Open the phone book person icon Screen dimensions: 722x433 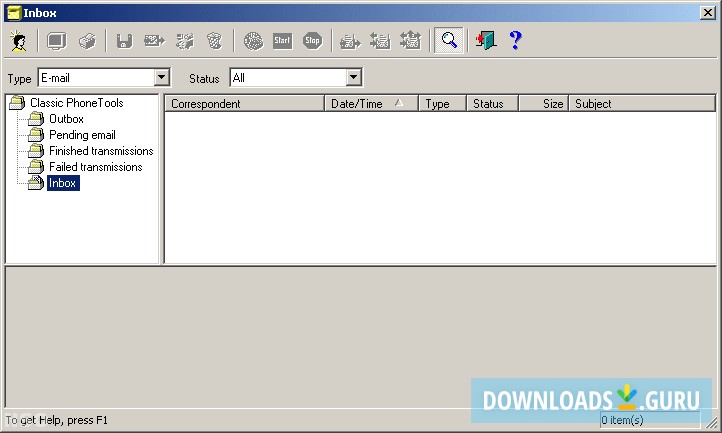[x=19, y=41]
